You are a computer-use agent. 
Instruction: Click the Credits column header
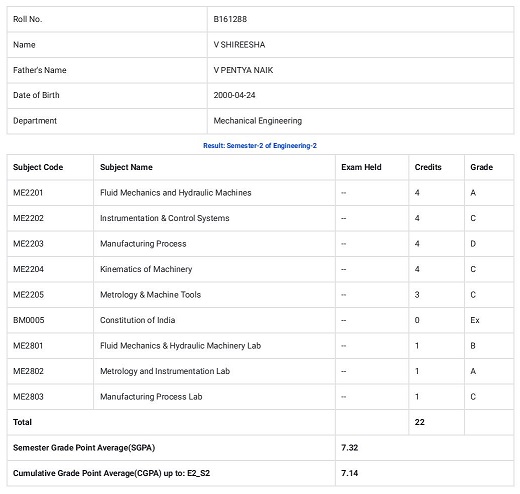[x=428, y=167]
